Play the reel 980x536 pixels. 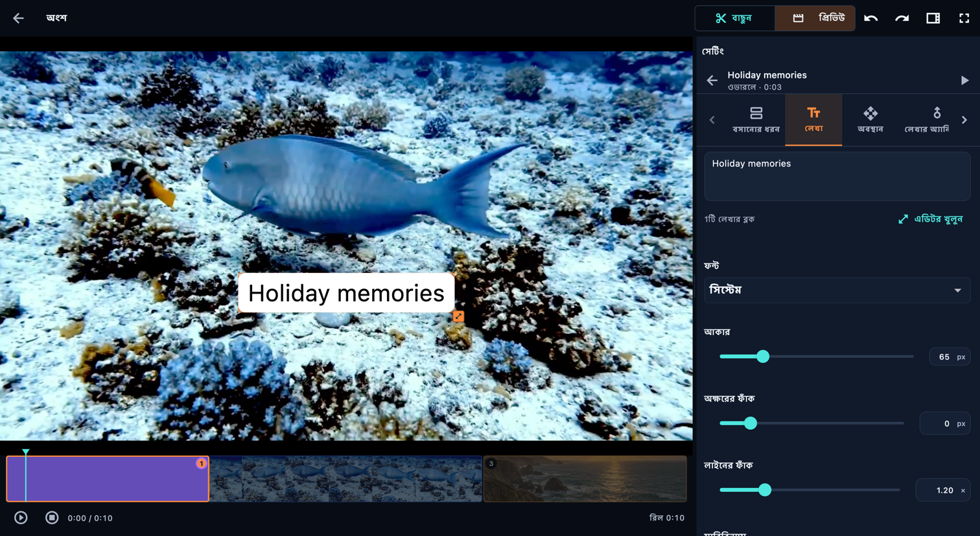point(21,518)
